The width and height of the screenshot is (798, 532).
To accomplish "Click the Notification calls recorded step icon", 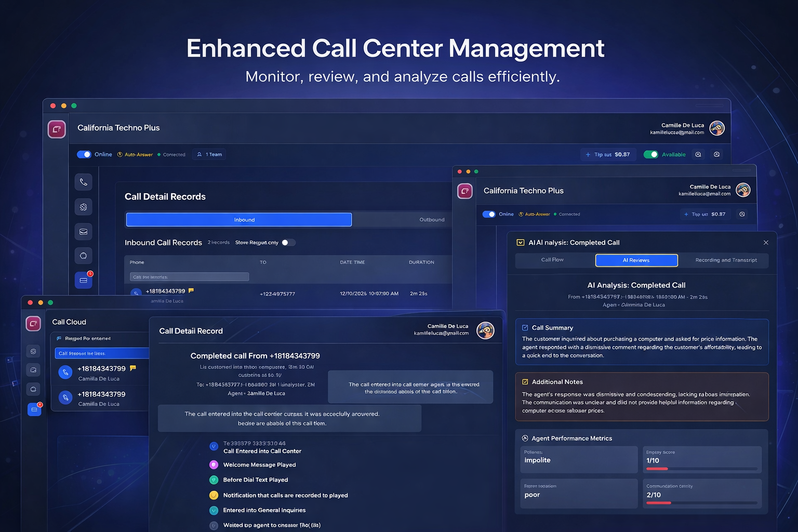I will coord(214,496).
